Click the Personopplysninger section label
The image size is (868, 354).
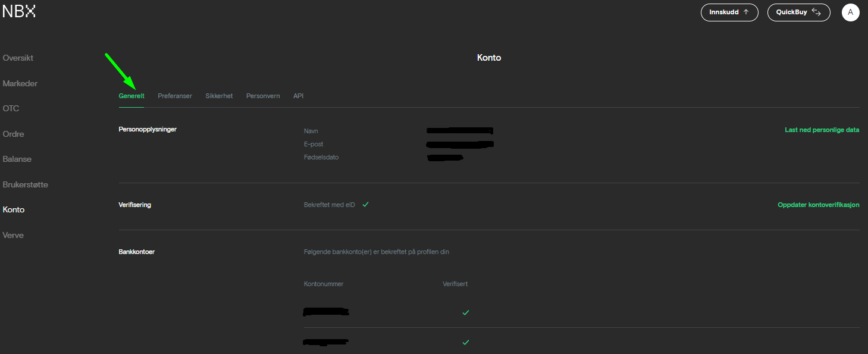(148, 130)
